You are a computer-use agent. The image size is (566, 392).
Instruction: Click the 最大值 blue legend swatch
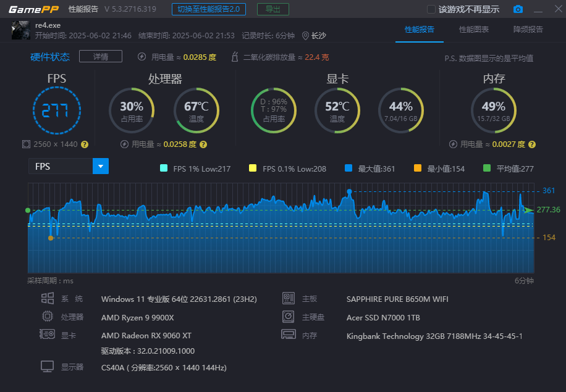coord(348,168)
